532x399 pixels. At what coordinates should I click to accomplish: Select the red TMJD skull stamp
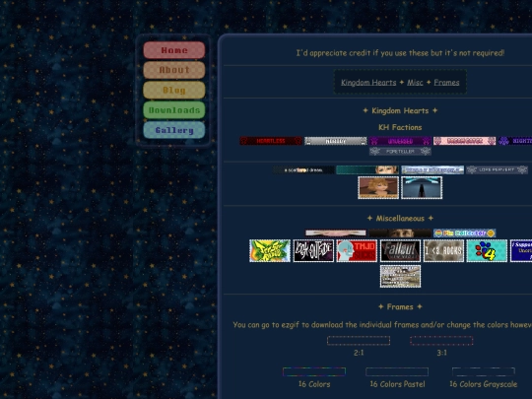click(357, 251)
